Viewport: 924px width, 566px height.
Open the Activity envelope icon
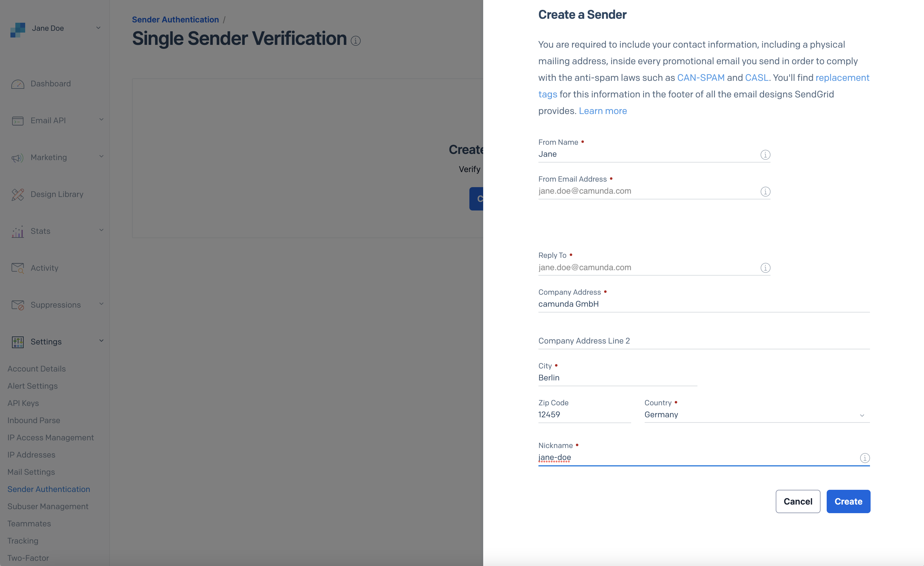click(17, 268)
